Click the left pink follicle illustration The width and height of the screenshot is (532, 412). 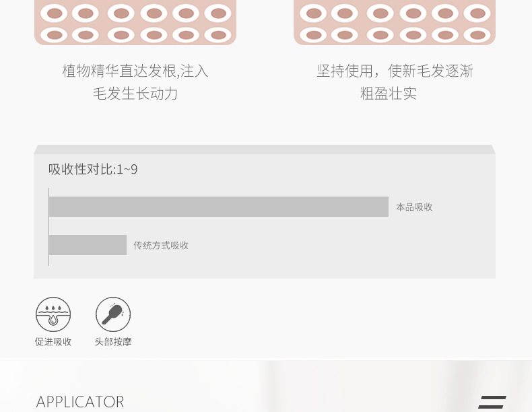(135, 22)
